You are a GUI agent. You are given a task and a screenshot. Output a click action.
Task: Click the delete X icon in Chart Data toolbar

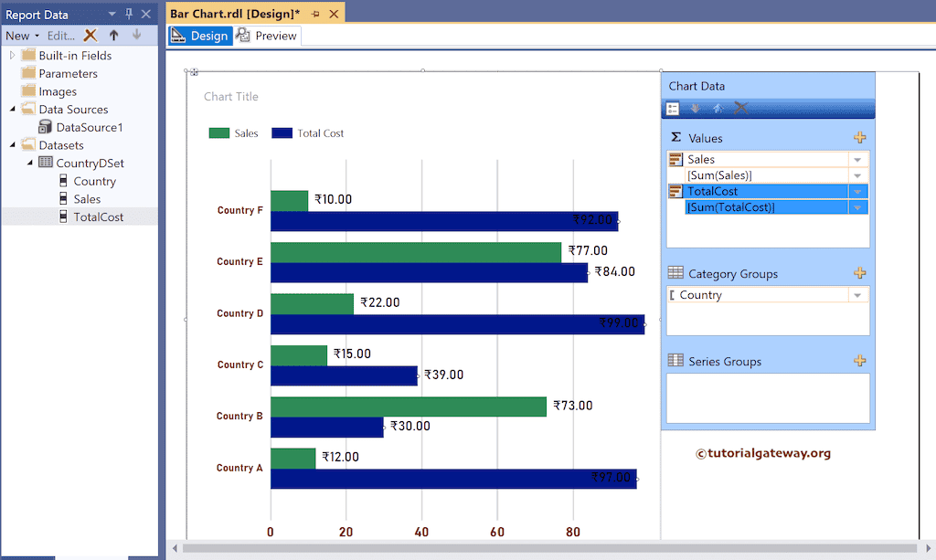tap(741, 109)
